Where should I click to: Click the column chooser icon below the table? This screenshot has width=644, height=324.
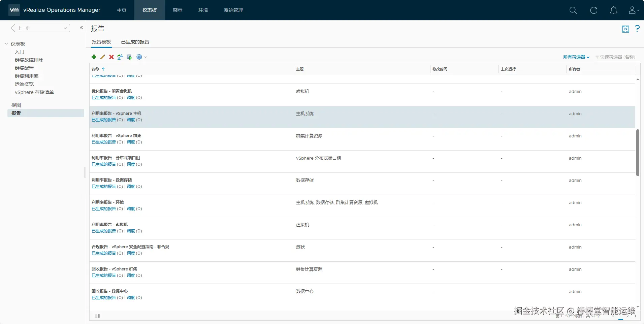97,316
